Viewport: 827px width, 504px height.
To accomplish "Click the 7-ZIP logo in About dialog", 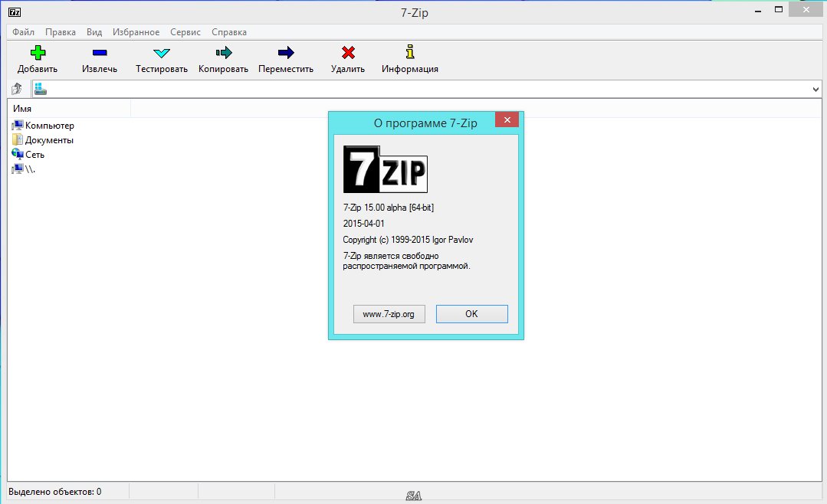I will (x=386, y=169).
